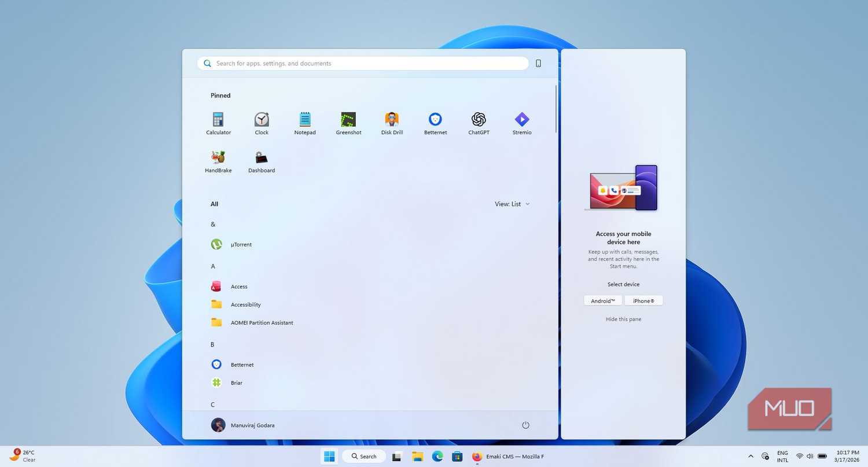The height and width of the screenshot is (467, 868).
Task: Open File Explorer from the taskbar
Action: (418, 457)
